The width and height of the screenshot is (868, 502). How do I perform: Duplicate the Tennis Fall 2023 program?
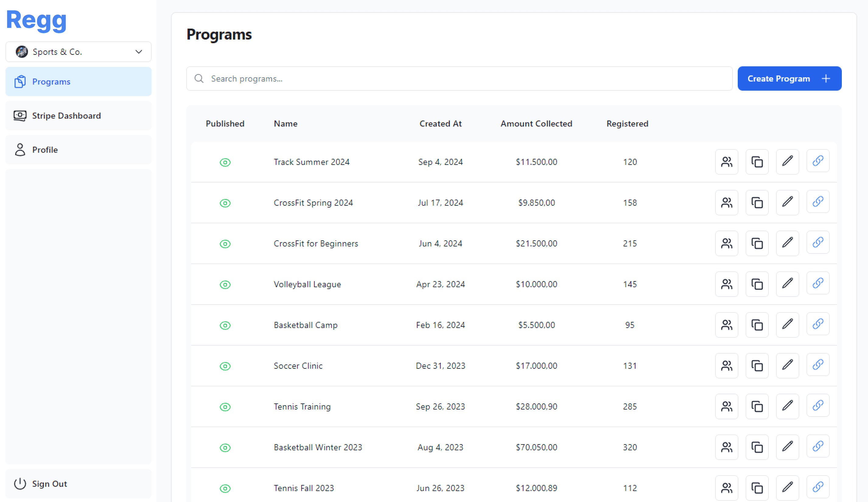(757, 488)
